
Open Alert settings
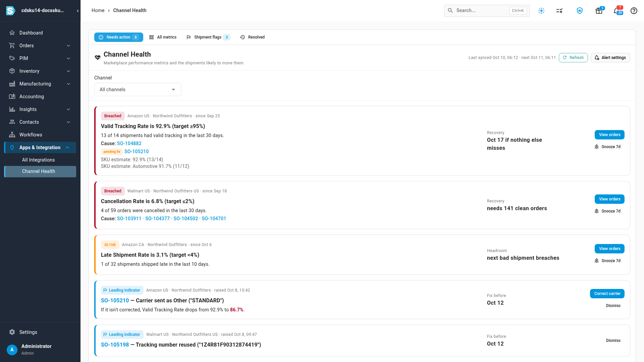pyautogui.click(x=610, y=58)
